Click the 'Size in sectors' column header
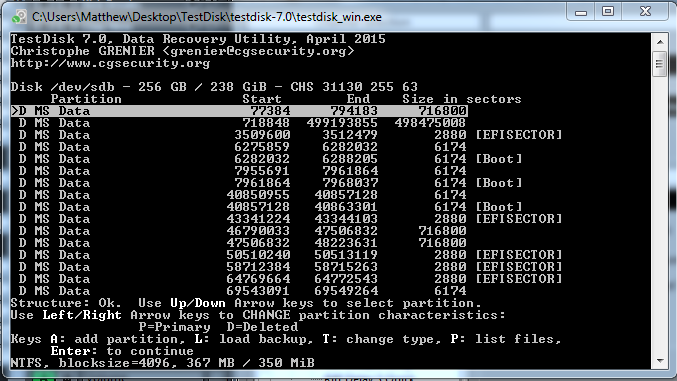 462,99
